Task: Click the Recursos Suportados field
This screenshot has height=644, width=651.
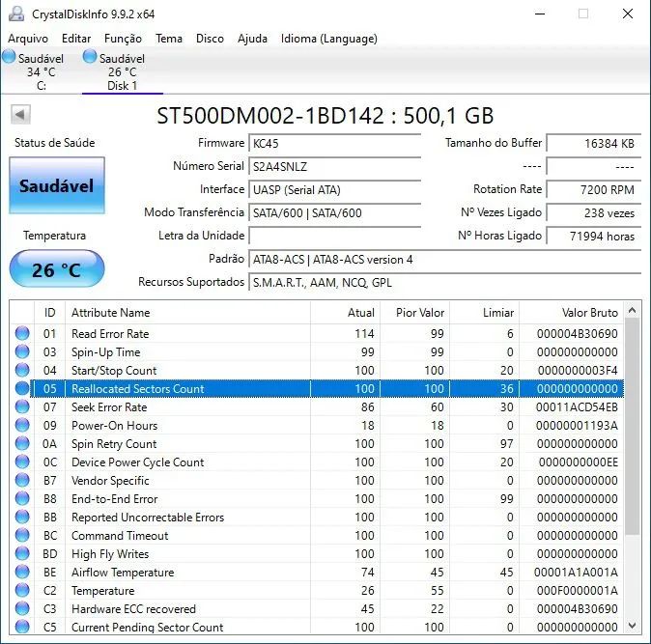Action: tap(445, 283)
